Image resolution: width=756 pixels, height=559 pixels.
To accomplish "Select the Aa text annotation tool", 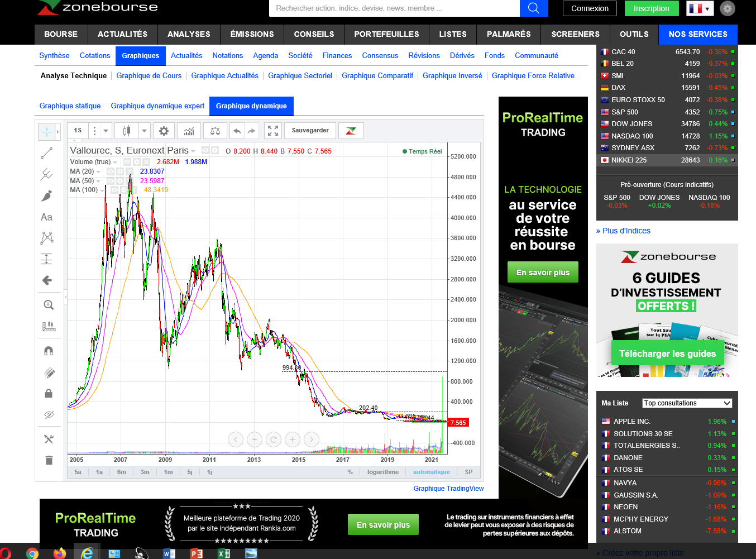I will click(x=47, y=217).
